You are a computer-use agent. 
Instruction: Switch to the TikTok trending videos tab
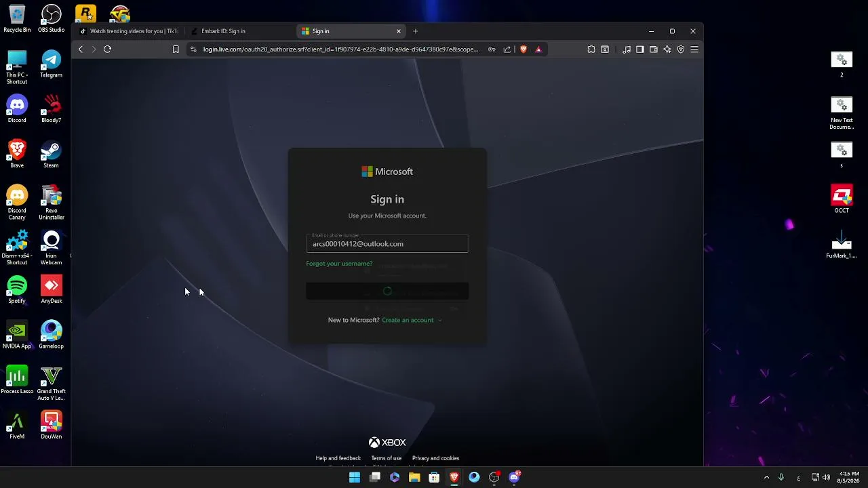129,31
